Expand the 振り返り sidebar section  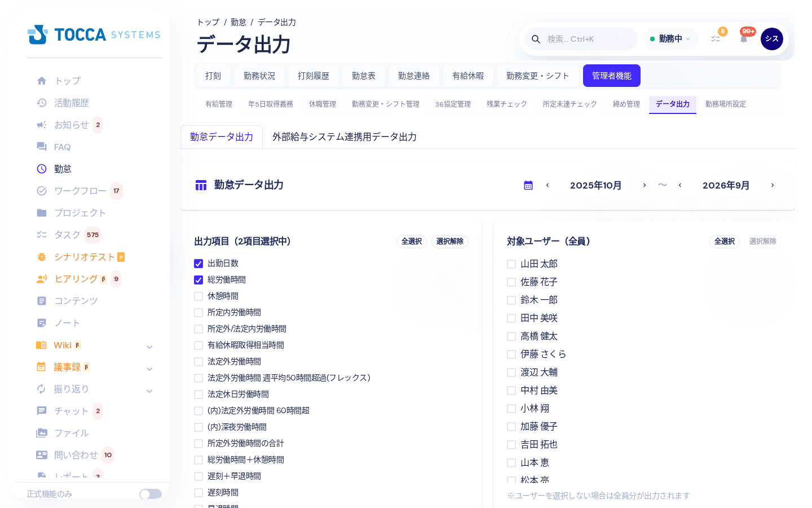(x=149, y=391)
